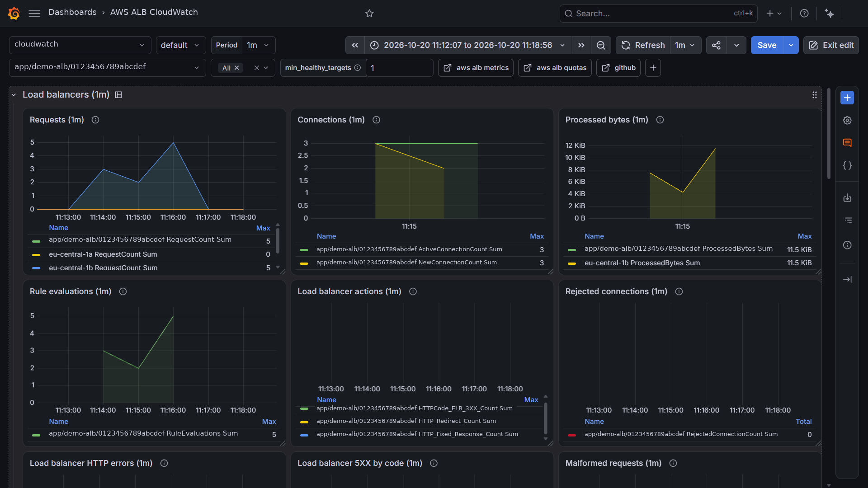
Task: Open the outline list icon in sidebar
Action: 847,221
